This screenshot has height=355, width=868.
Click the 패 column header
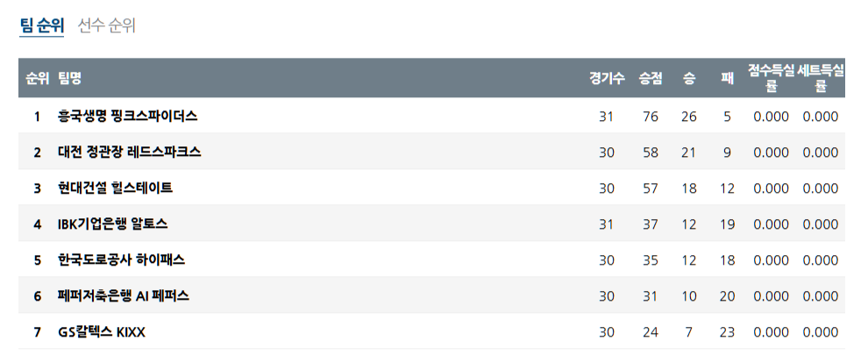point(727,78)
